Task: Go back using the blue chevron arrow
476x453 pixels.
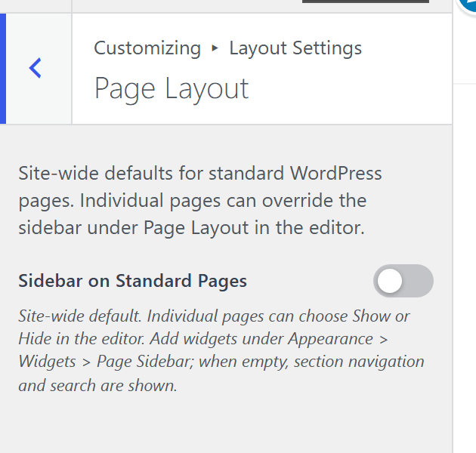Action: click(36, 68)
